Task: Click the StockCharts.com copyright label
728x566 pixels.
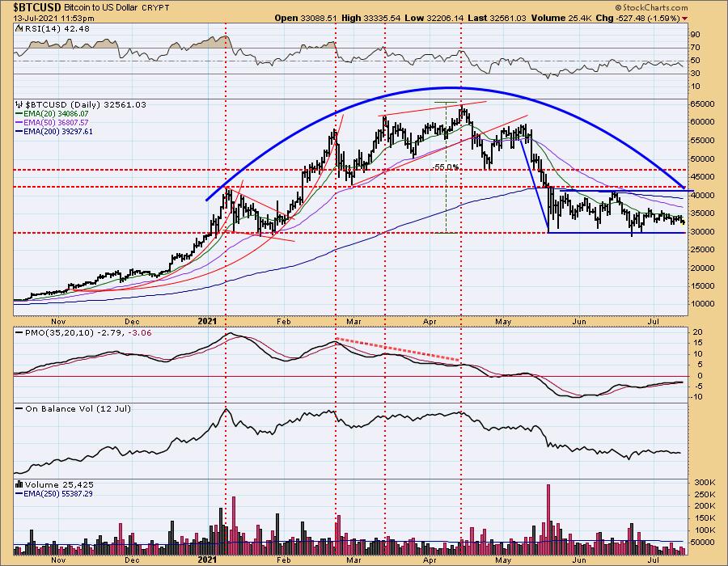Action: (x=651, y=7)
